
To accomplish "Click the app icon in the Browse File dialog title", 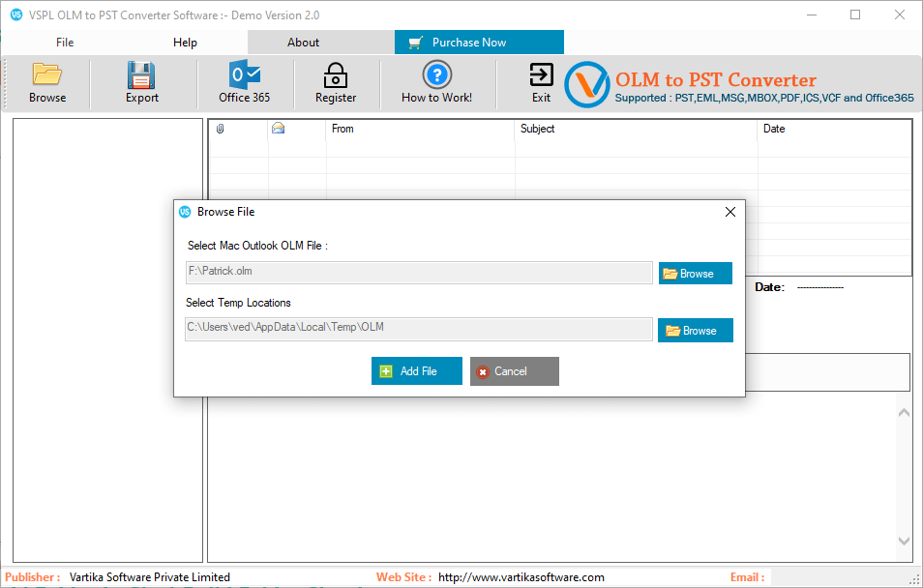I will coord(185,212).
